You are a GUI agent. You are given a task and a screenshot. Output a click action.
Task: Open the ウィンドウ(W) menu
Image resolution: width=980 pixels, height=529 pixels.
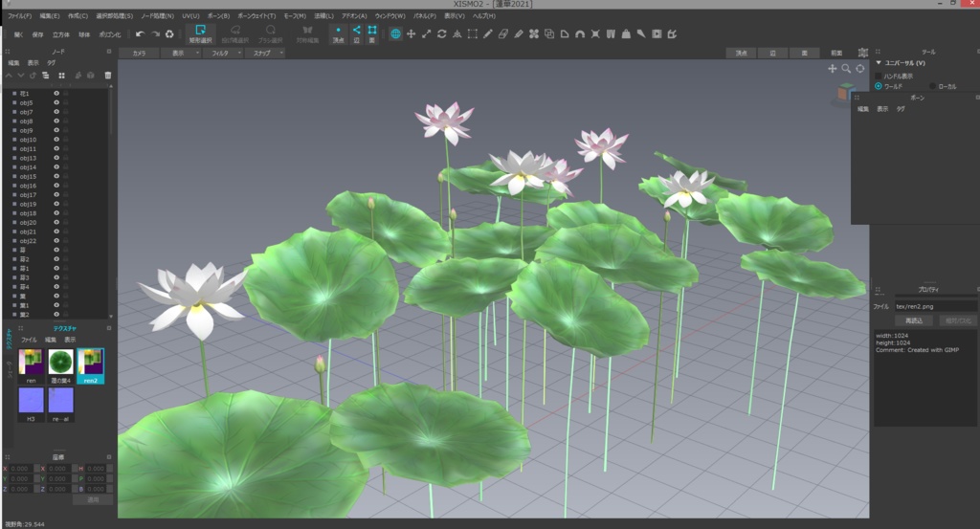tap(390, 16)
